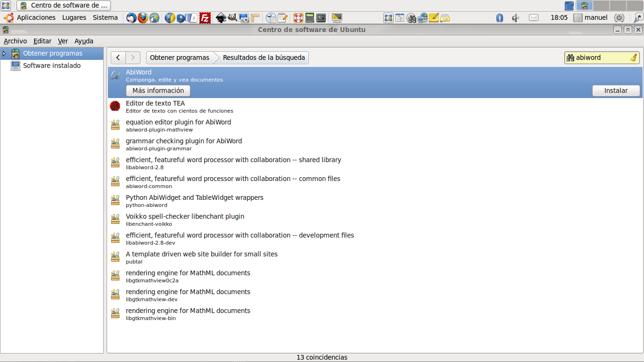Open the Ayuda menu
This screenshot has height=362, width=644.
point(83,41)
